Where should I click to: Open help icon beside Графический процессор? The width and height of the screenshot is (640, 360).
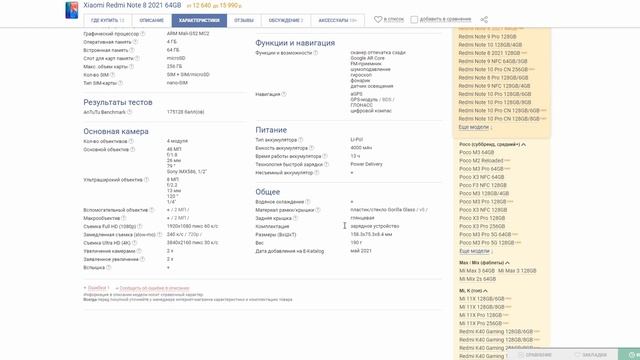click(142, 34)
